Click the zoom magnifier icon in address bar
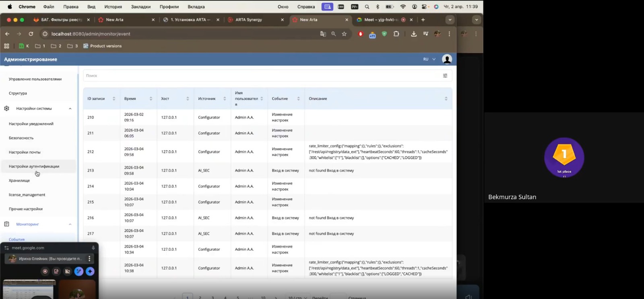Viewport: 644px width, 299px height. pyautogui.click(x=333, y=34)
